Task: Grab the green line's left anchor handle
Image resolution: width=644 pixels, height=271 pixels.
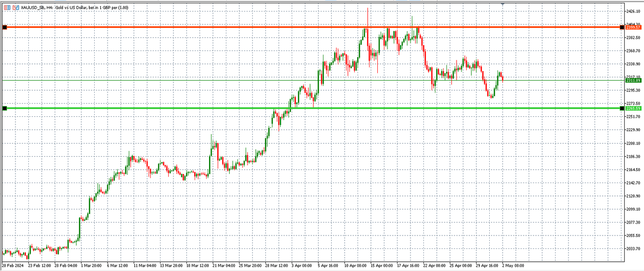Action: [x=5, y=109]
